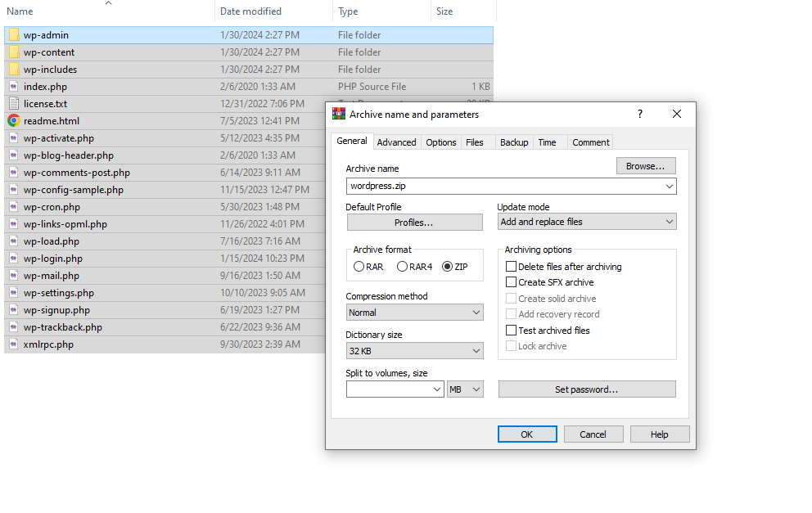Click the Help button

(659, 434)
